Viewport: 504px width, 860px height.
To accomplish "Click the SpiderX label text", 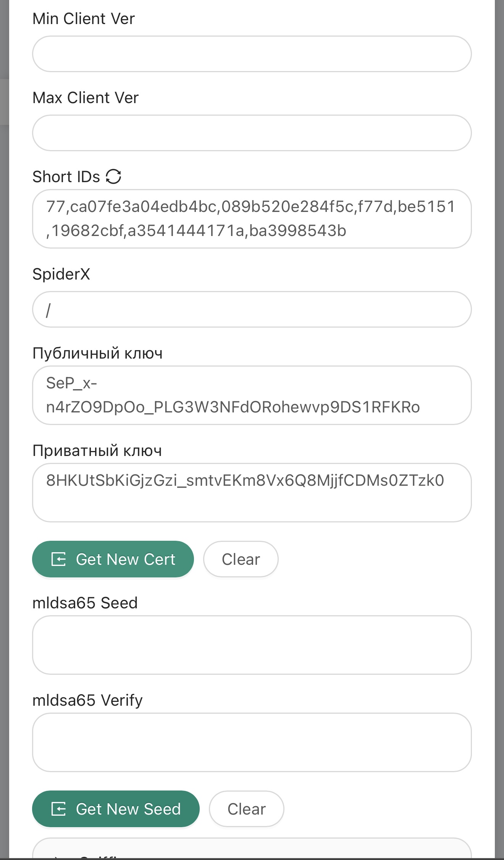I will pos(61,274).
